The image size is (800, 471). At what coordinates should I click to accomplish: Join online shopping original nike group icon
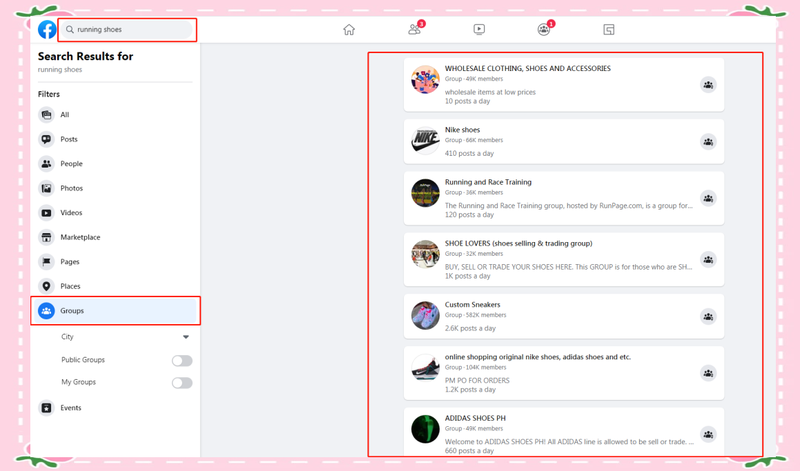[708, 373]
